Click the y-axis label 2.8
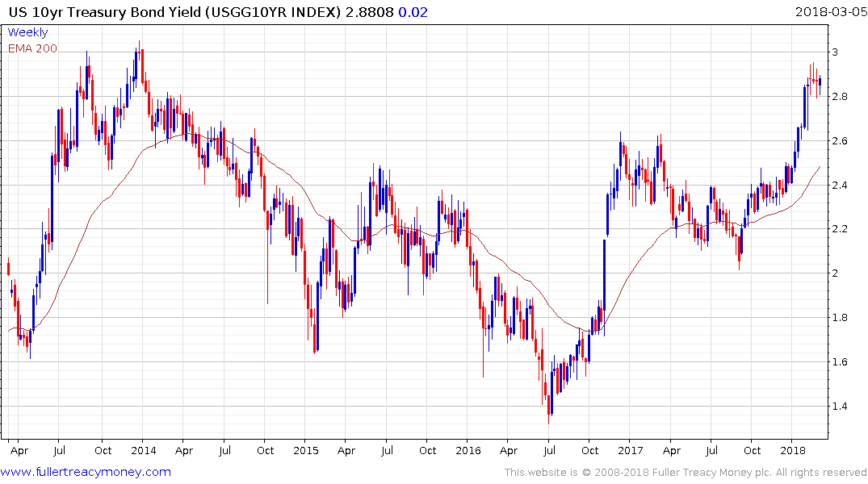 tap(839, 97)
